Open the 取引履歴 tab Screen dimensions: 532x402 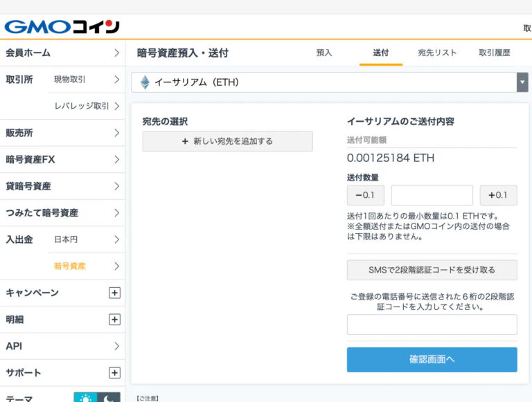click(x=495, y=53)
